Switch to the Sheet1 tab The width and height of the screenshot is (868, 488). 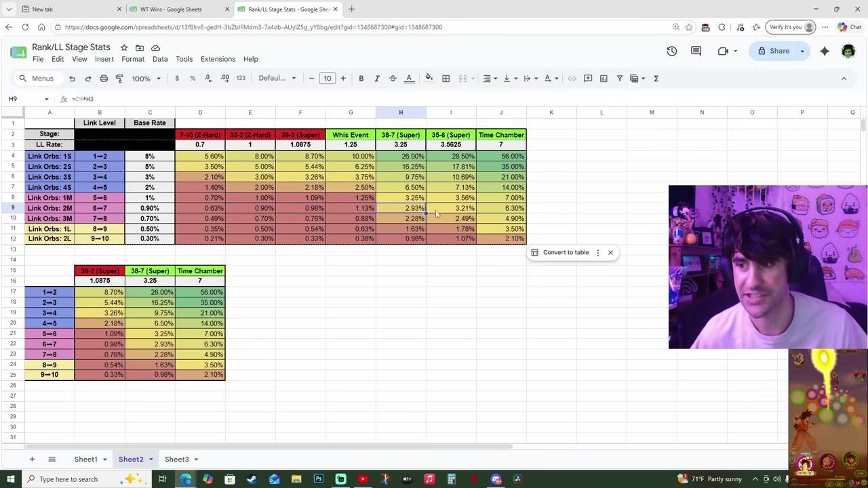[x=85, y=460]
